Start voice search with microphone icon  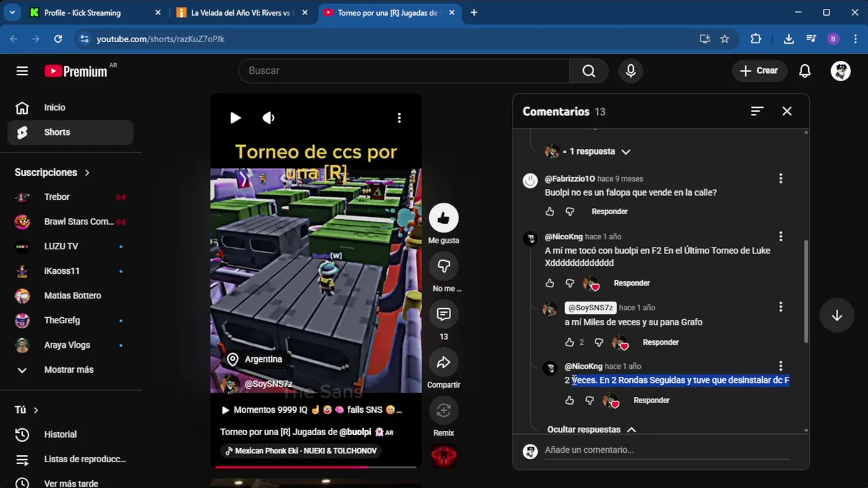click(x=631, y=70)
